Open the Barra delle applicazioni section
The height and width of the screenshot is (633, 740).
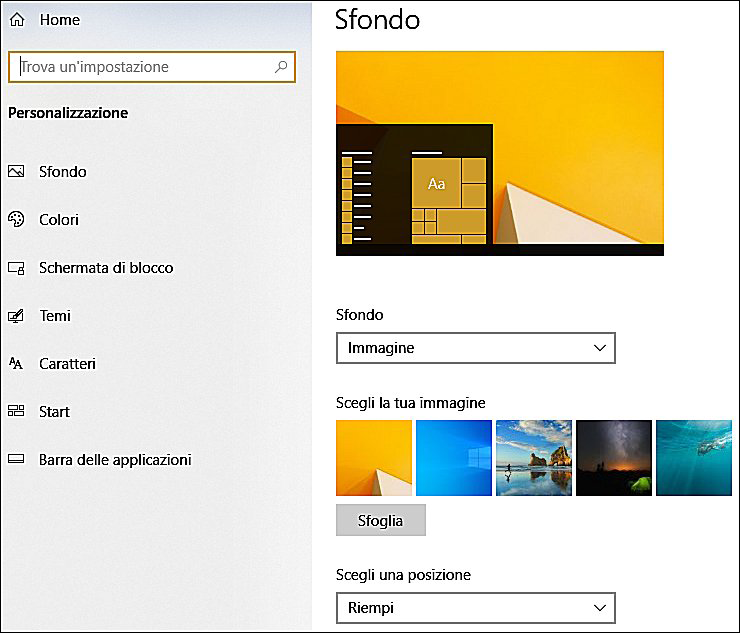pos(114,460)
